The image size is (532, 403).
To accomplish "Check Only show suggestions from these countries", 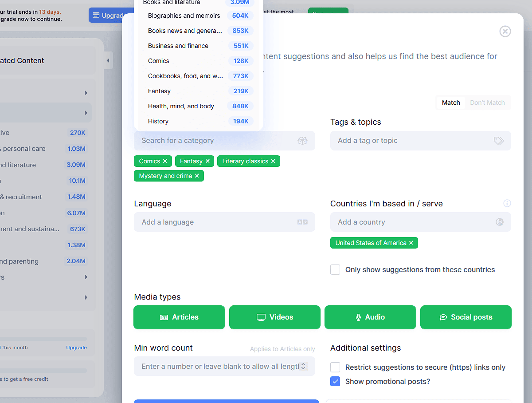I will pos(335,269).
